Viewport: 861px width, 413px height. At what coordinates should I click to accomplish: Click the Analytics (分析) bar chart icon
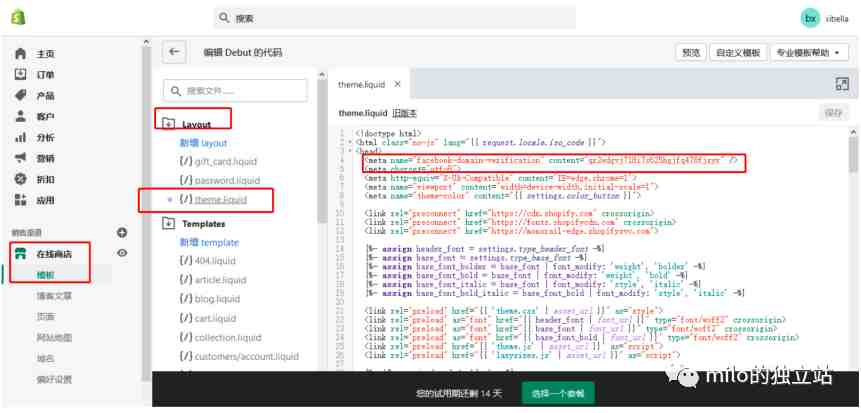[20, 137]
